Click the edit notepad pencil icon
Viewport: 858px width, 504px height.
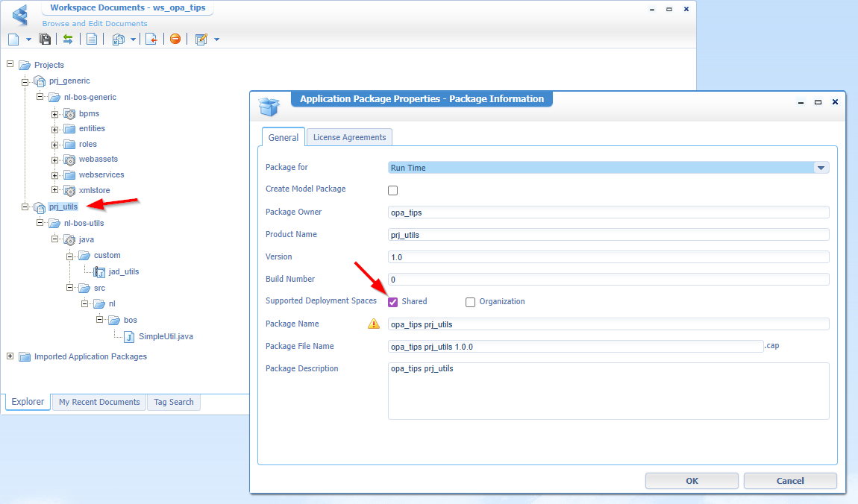(x=201, y=39)
